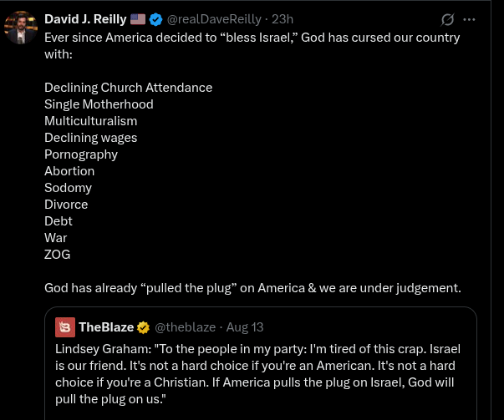Click the Aug 13 date on quoted post
The height and width of the screenshot is (420, 504).
245,326
